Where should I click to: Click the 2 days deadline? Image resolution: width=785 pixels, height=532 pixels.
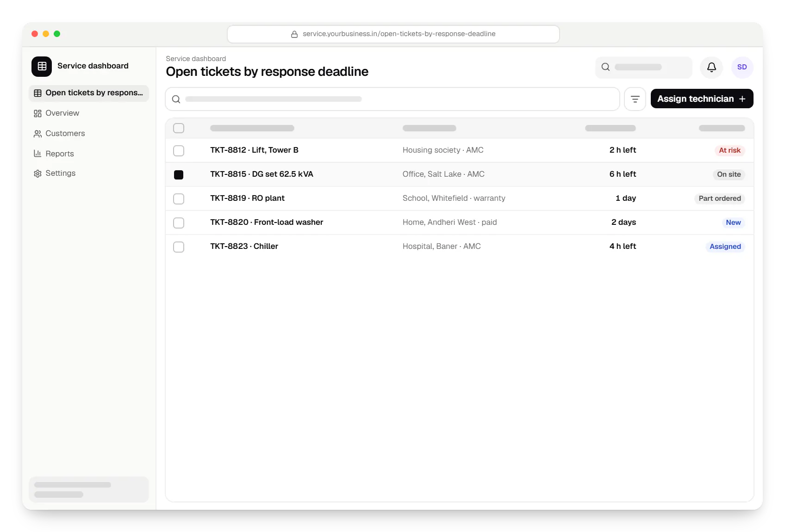click(623, 223)
